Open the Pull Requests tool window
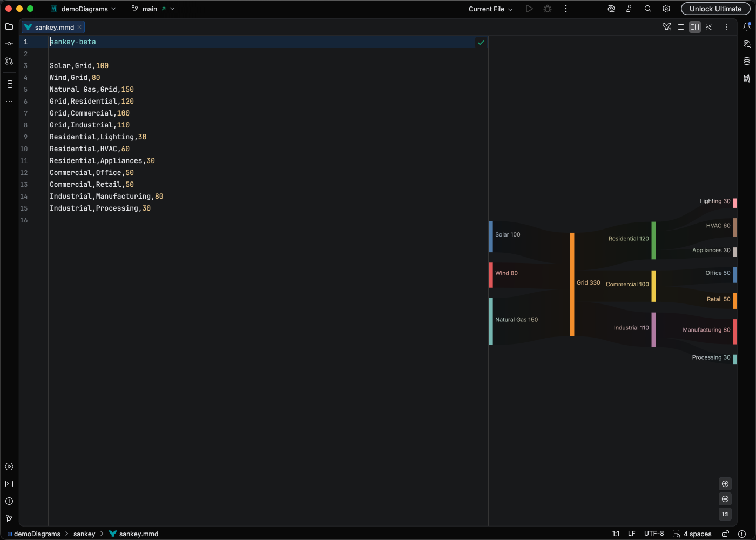This screenshot has width=756, height=540. tap(9, 61)
